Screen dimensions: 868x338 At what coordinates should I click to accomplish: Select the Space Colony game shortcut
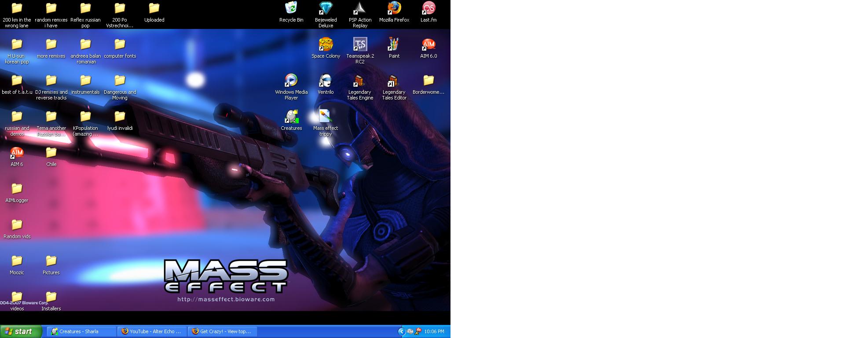pyautogui.click(x=326, y=44)
